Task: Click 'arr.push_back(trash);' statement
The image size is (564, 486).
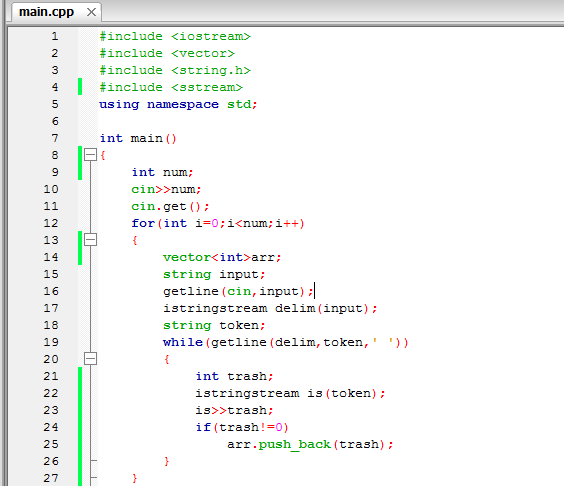Action: (310, 444)
